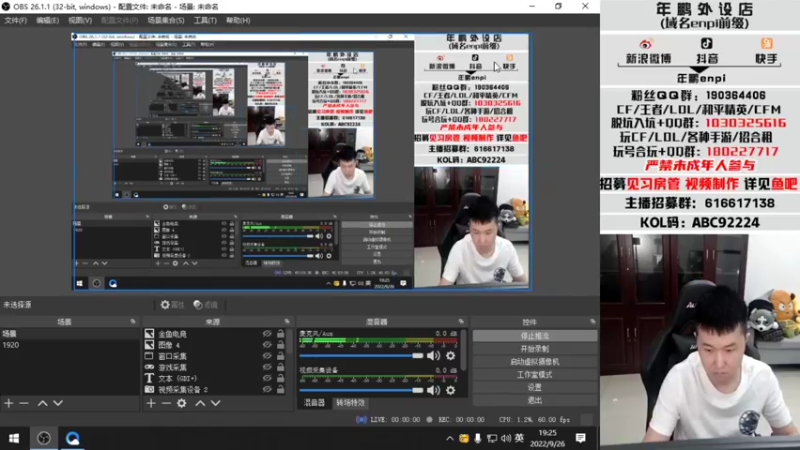Click the 停止推流 button
The width and height of the screenshot is (800, 450).
click(535, 336)
